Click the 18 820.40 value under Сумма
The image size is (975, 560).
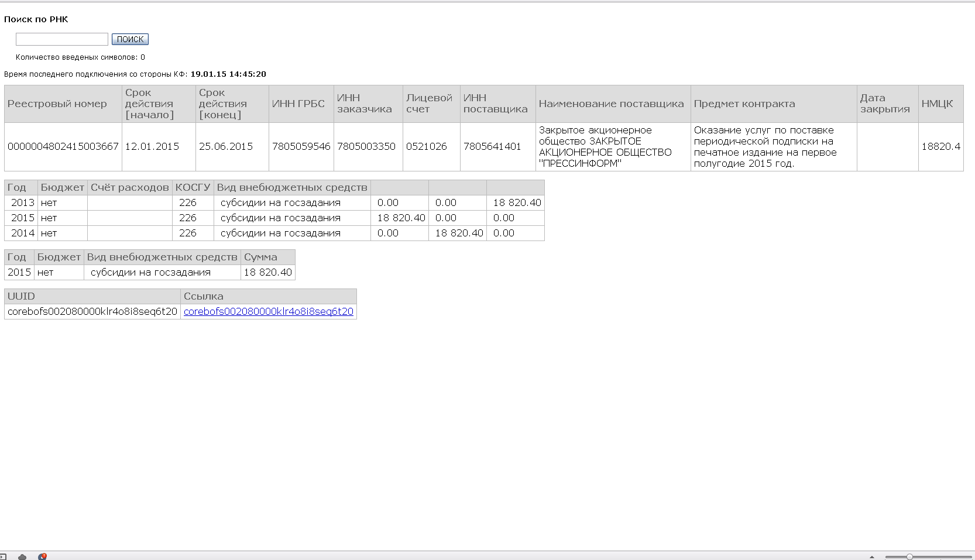tap(268, 272)
